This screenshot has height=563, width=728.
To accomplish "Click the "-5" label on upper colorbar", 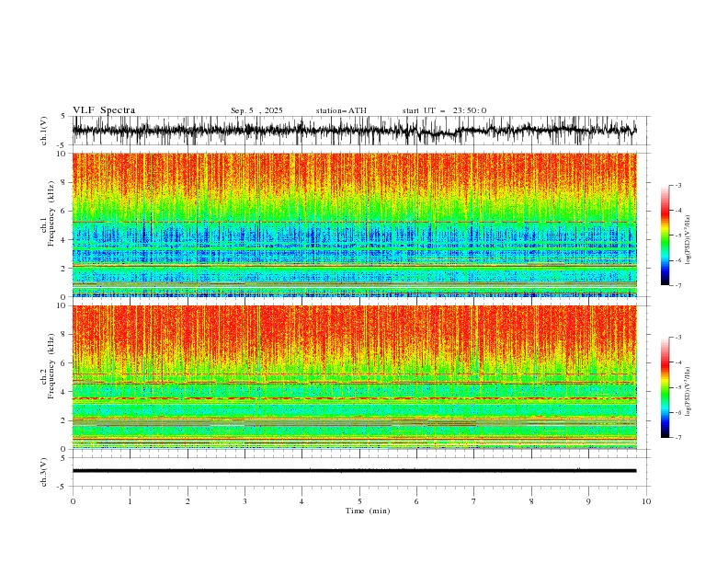I will click(x=678, y=236).
